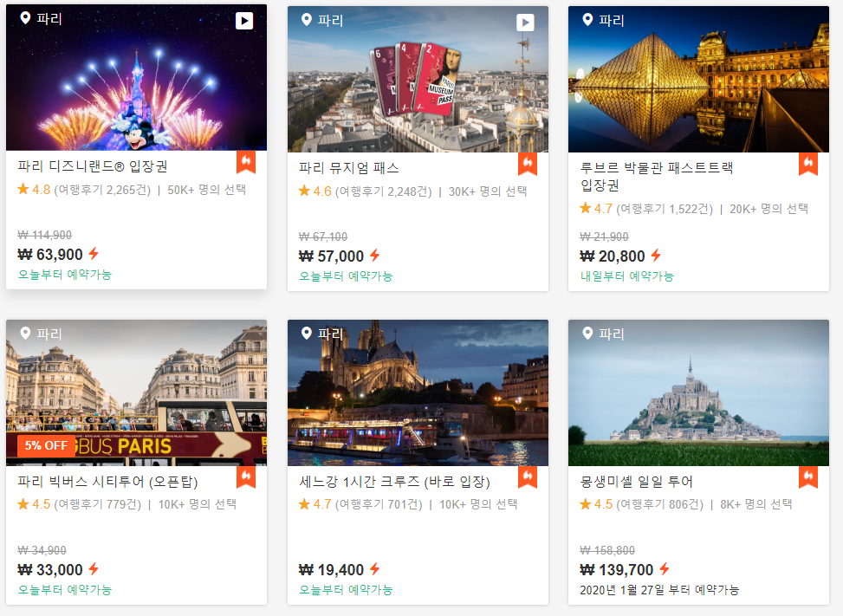
Task: Click 내일부터 예약가능 on Louvre card
Action: click(x=627, y=276)
